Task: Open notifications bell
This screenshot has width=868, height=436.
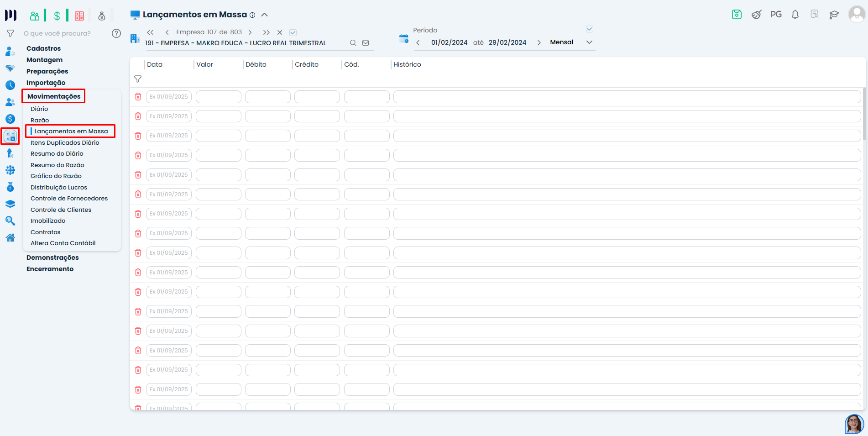Action: pyautogui.click(x=795, y=15)
